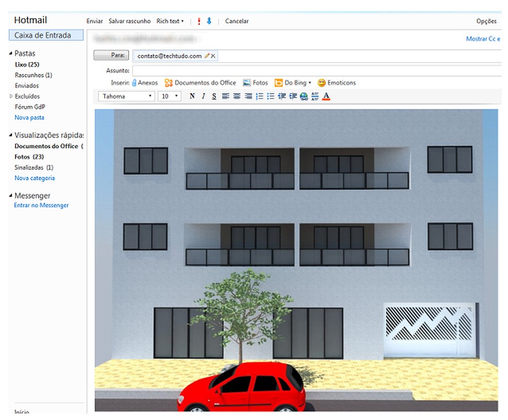This screenshot has height=420, width=508.
Task: Open the Tahoma font dropdown
Action: (x=126, y=97)
